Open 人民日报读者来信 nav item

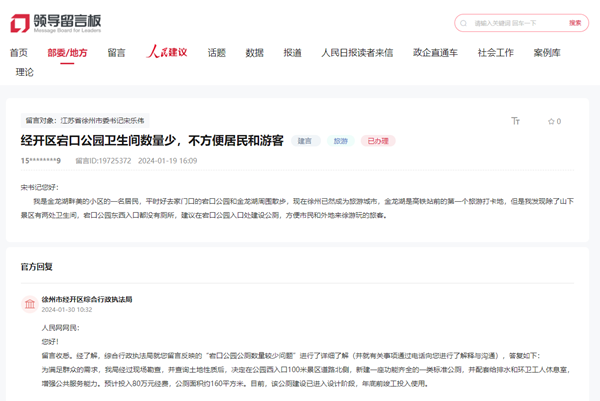pyautogui.click(x=357, y=53)
